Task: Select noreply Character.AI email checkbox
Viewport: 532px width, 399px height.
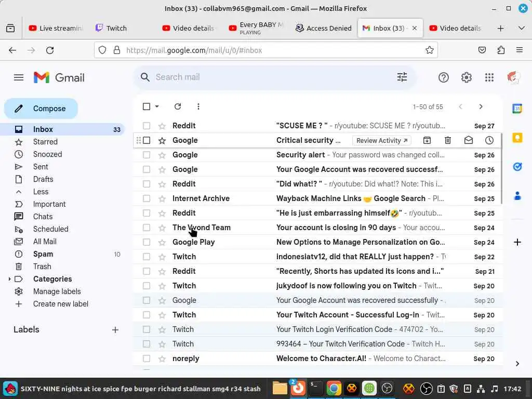Action: pos(146,358)
